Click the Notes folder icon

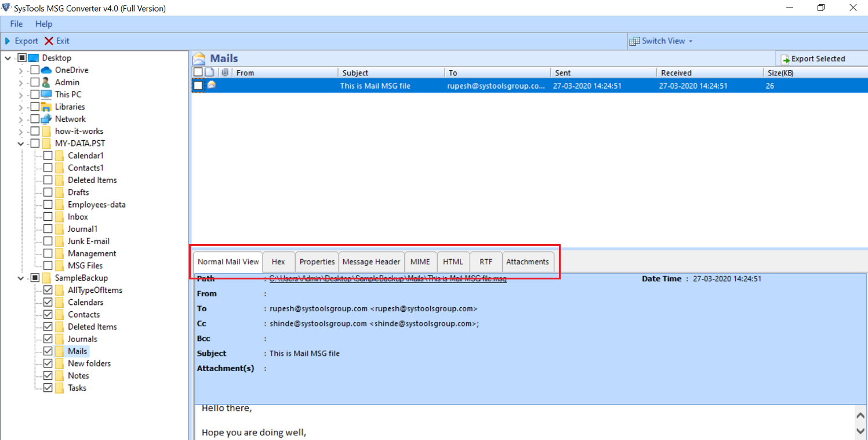pos(59,376)
